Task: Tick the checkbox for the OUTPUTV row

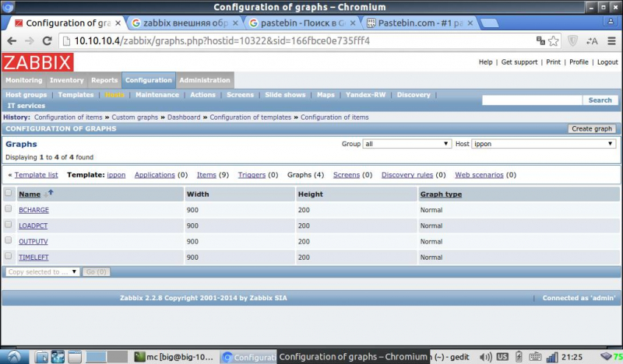Action: (9, 240)
